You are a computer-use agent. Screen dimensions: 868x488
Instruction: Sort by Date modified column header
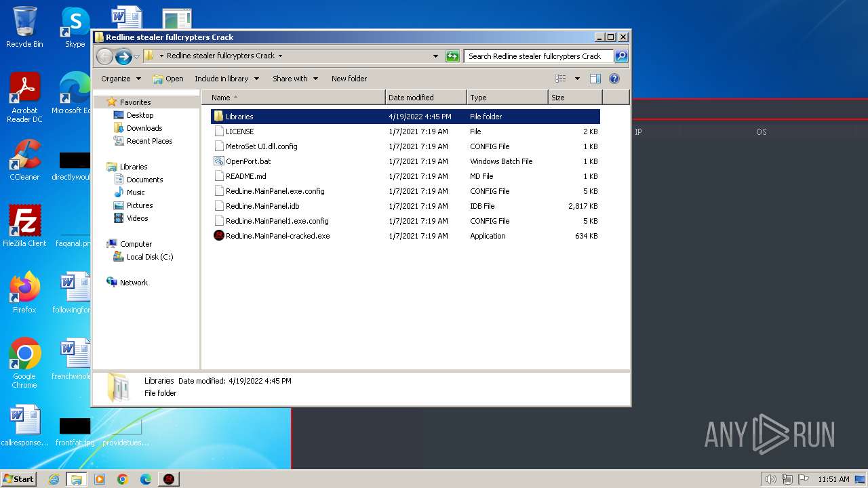tap(426, 98)
